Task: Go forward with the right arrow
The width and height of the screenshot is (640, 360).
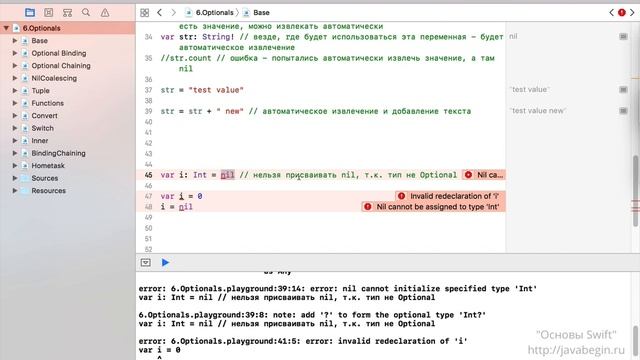Action: [x=173, y=13]
